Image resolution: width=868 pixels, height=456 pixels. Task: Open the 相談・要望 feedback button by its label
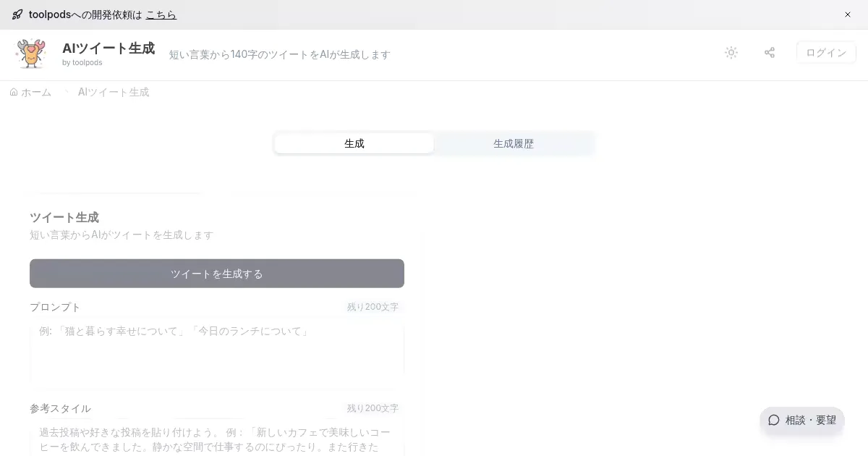[811, 420]
